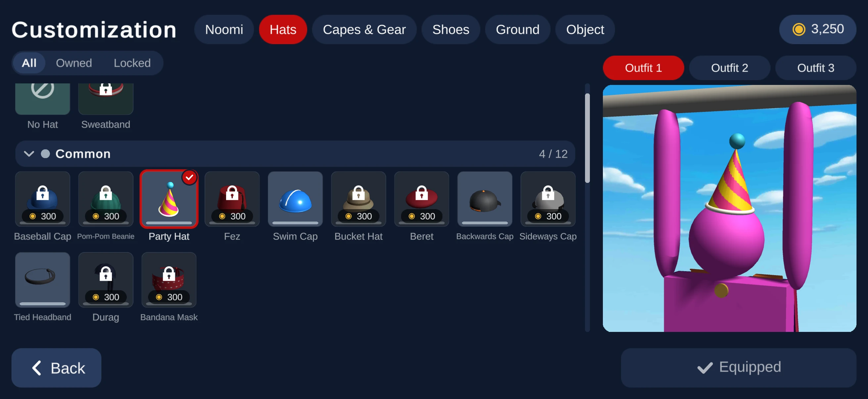Image resolution: width=868 pixels, height=399 pixels.
Task: Equip the blue Swim Cap
Action: pos(295,199)
